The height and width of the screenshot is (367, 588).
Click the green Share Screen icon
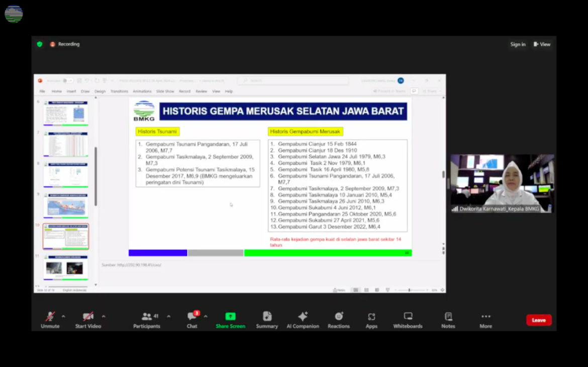tap(230, 317)
